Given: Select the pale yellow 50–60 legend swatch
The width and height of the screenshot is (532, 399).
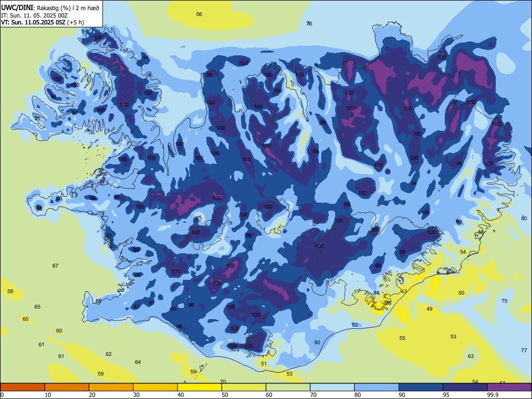Looking at the screenshot, I should [244, 387].
